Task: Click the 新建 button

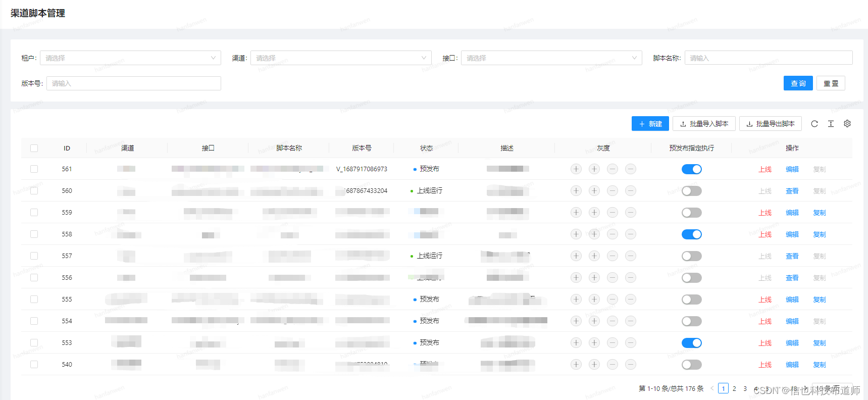Action: coord(650,124)
